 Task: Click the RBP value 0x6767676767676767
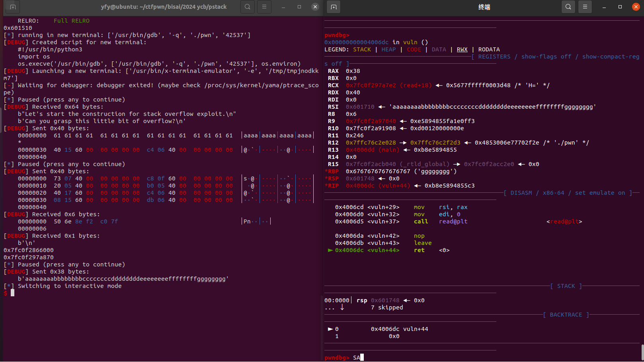[x=378, y=171]
